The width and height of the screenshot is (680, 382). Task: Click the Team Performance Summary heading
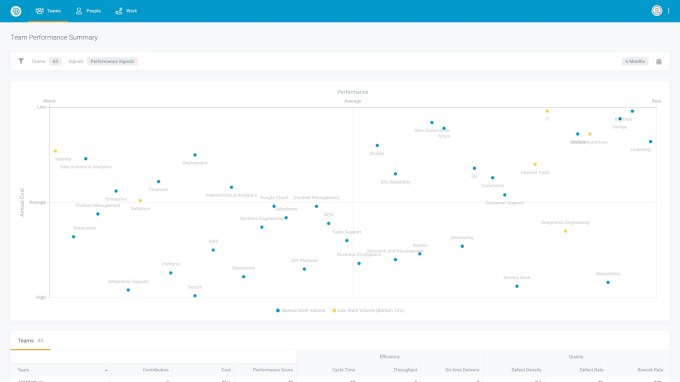click(x=54, y=37)
